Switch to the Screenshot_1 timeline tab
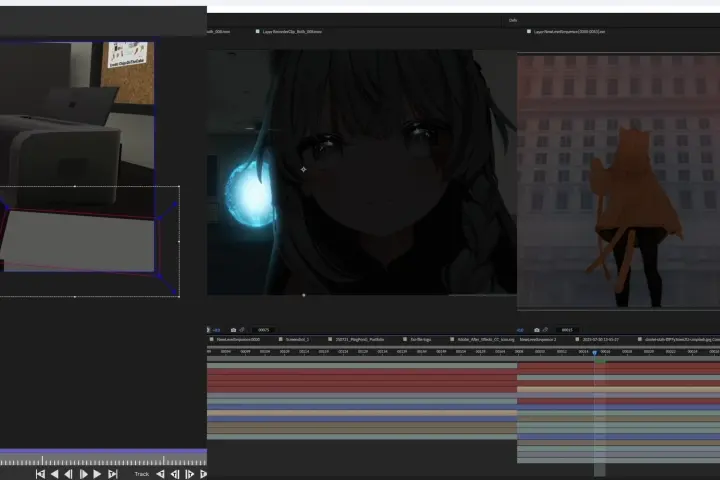The width and height of the screenshot is (720, 480). click(x=298, y=339)
